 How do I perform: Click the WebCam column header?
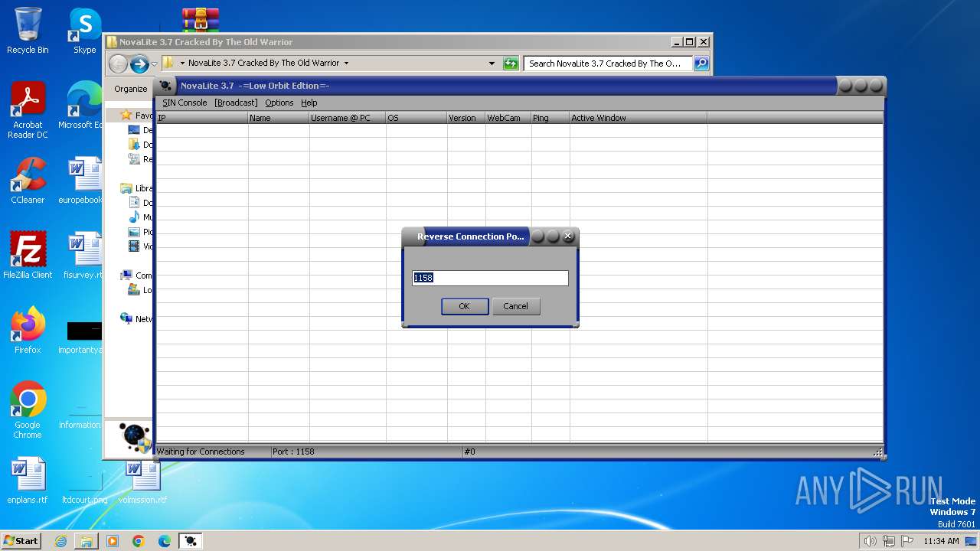tap(508, 118)
